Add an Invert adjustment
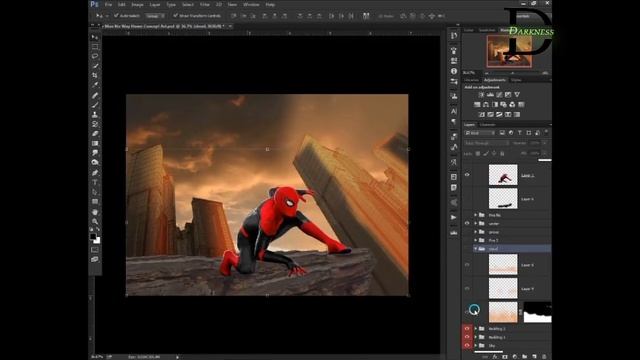The height and width of the screenshot is (360, 640). pos(481,115)
